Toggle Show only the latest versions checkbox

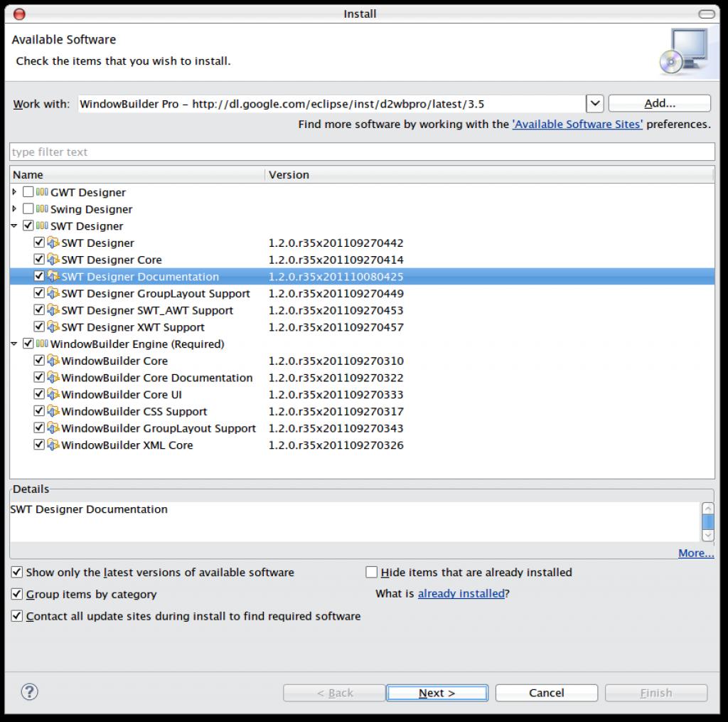(17, 572)
